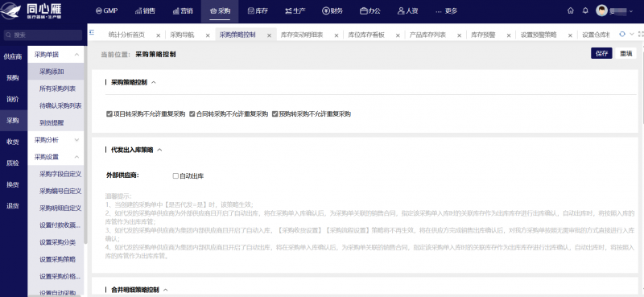Switch to the 库存预警 tab

[483, 35]
